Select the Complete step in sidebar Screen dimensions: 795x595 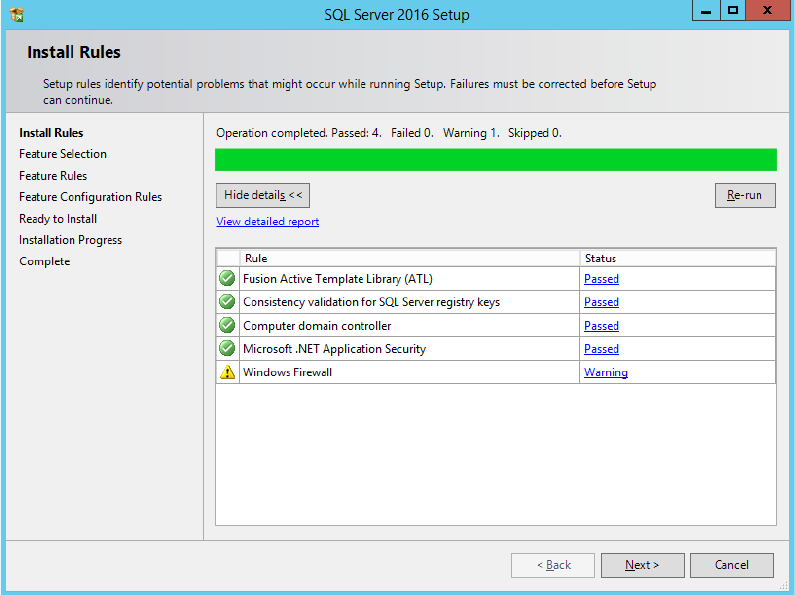coord(45,262)
